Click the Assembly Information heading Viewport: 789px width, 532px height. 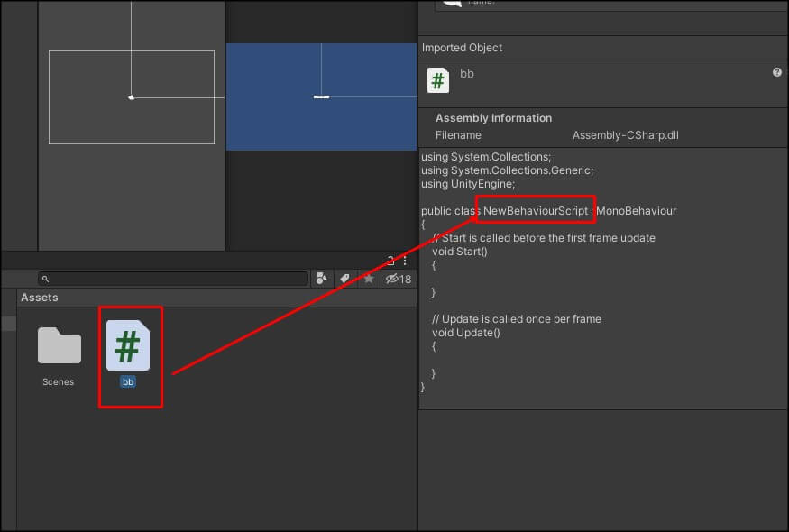(x=493, y=118)
